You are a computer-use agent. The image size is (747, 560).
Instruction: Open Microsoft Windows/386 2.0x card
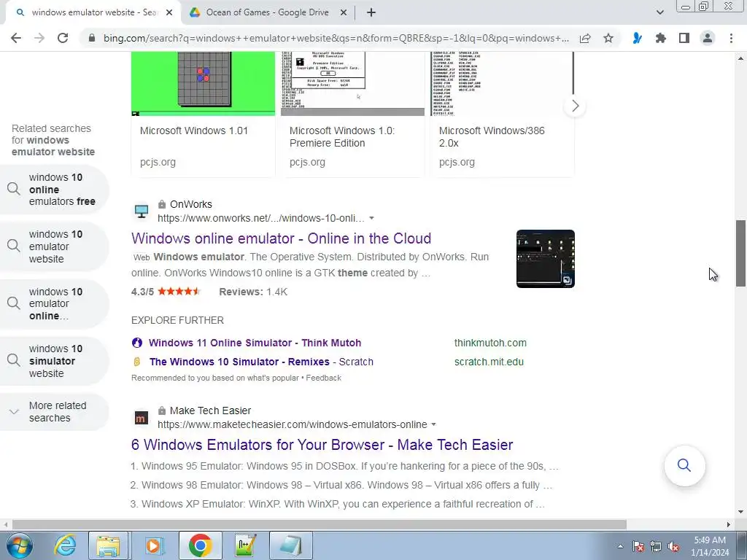pyautogui.click(x=503, y=114)
